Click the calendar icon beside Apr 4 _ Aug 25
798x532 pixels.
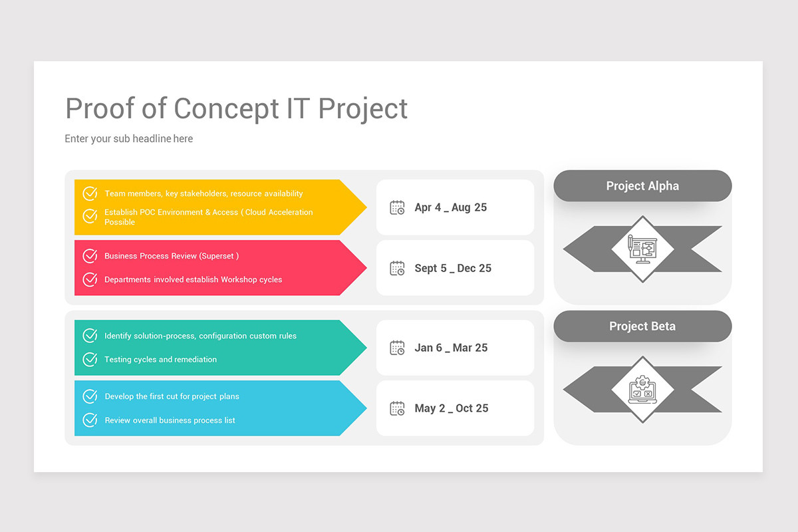tap(397, 207)
